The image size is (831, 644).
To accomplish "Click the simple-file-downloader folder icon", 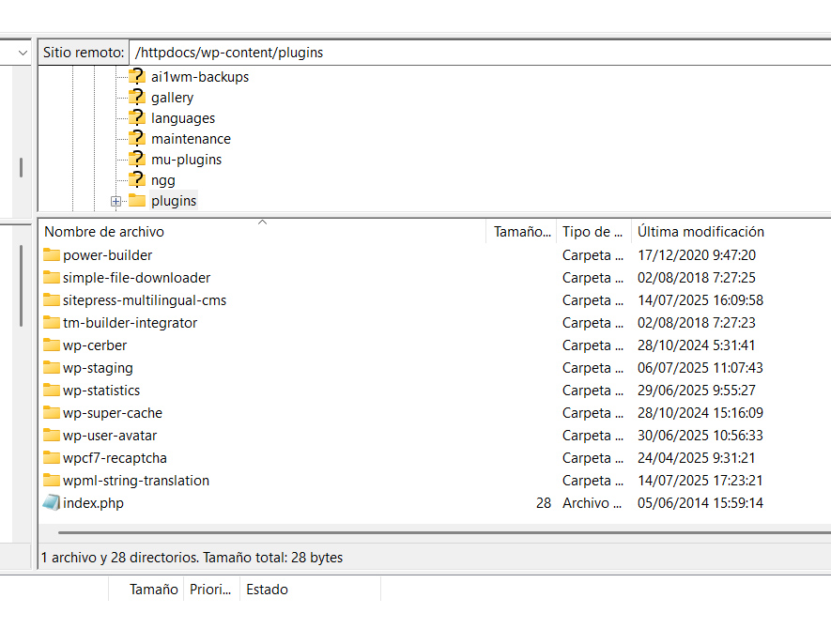I will [52, 277].
